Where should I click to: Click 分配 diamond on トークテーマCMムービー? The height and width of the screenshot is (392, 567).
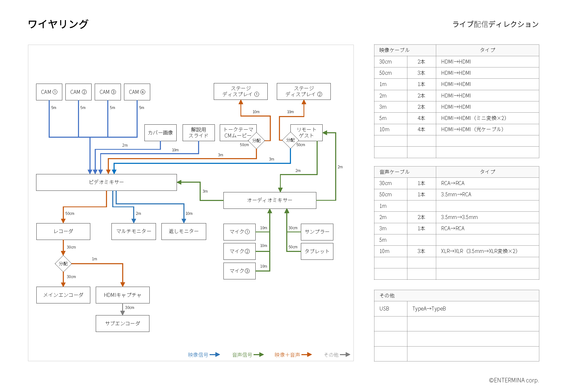(x=256, y=141)
